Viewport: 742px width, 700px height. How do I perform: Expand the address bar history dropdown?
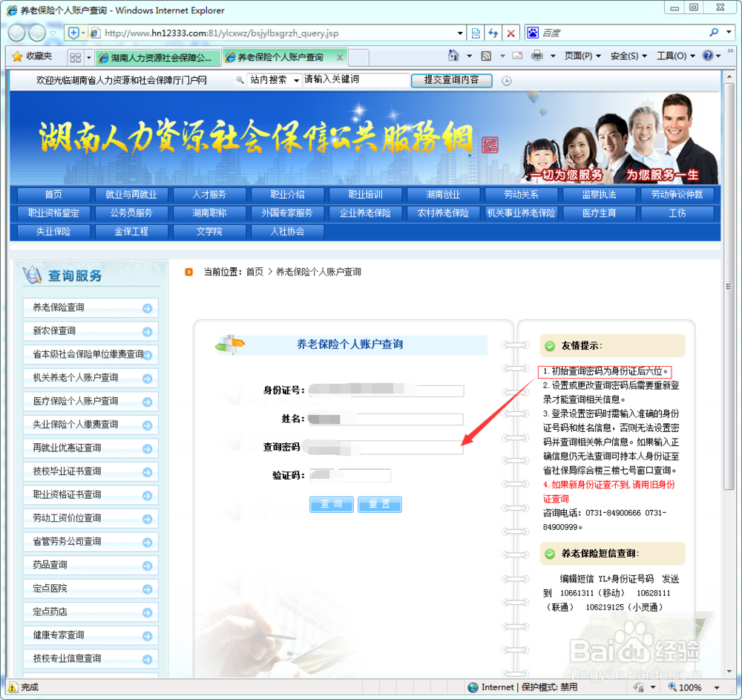[460, 33]
